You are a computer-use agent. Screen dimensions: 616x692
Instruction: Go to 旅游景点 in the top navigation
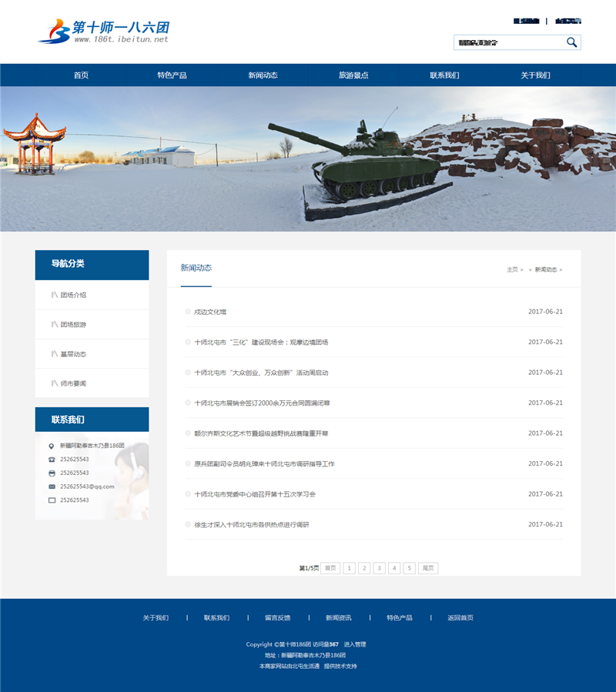[353, 75]
